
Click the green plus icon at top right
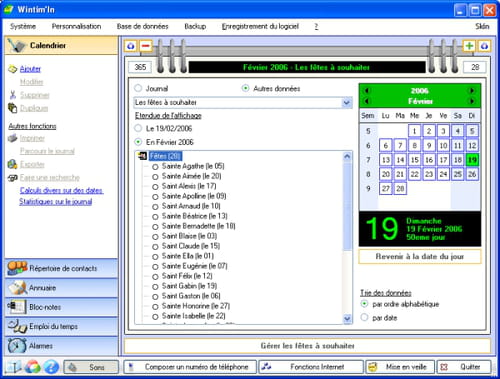pos(469,46)
